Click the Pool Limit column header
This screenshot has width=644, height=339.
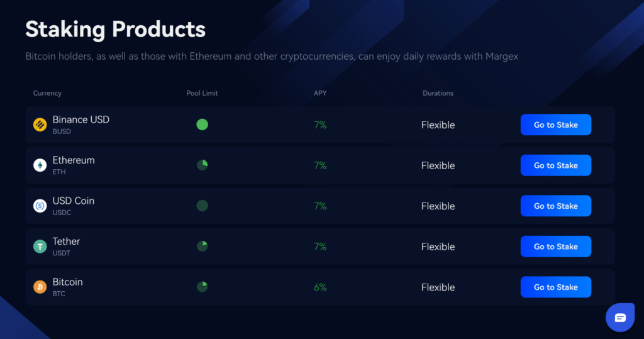click(x=202, y=93)
